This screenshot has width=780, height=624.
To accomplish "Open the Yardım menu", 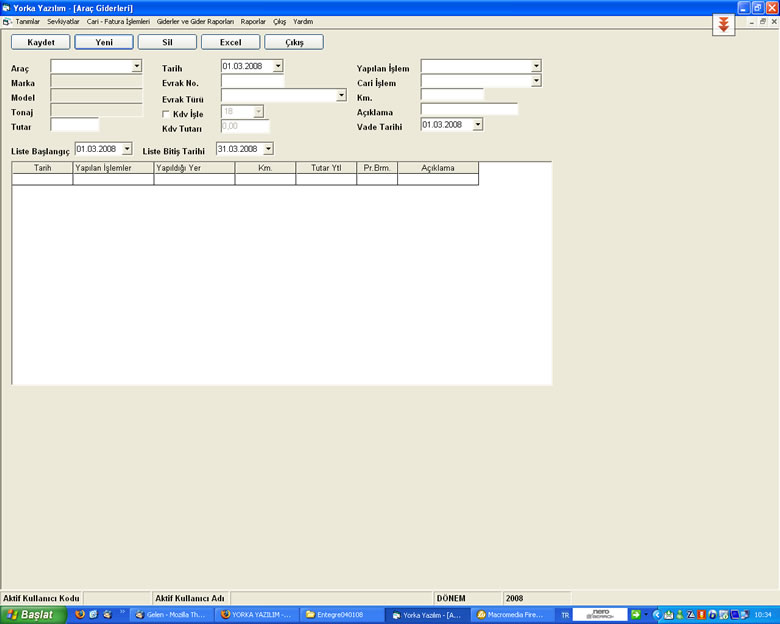I will 303,21.
